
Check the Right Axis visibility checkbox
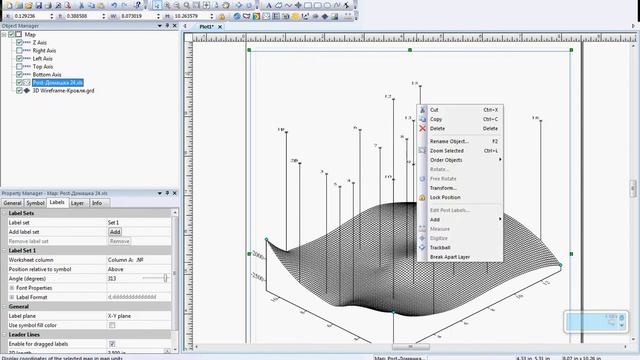[19, 51]
